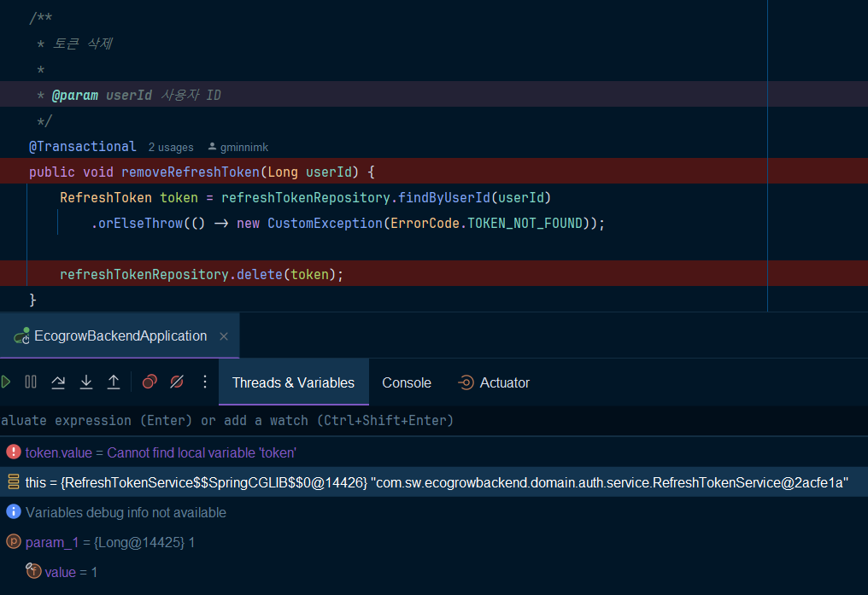
Task: Step out of current method
Action: coord(114,382)
